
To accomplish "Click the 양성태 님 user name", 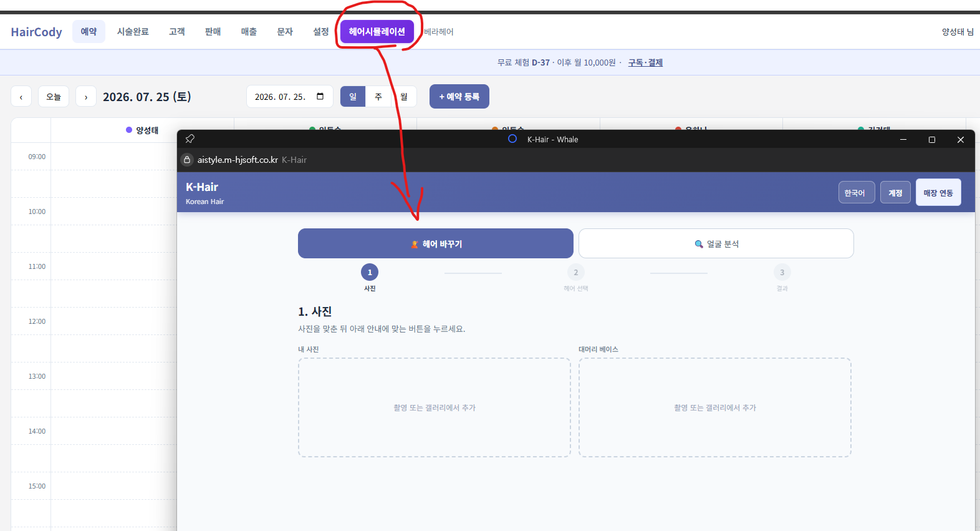I will click(958, 32).
